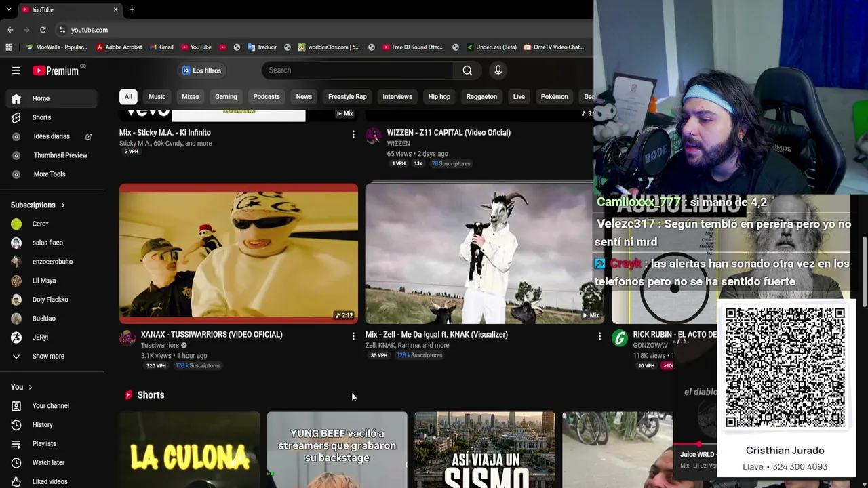Viewport: 868px width, 488px height.
Task: Open the Adobe Acrobat bookmark
Action: coord(119,47)
